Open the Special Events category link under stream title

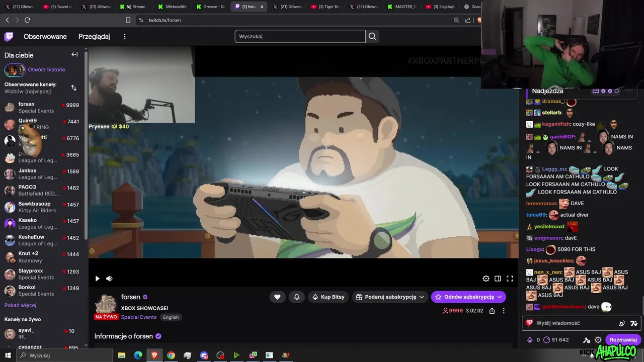(138, 317)
